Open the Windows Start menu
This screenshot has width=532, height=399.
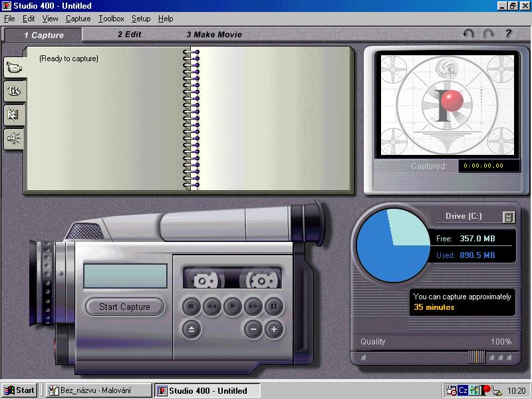pos(19,390)
